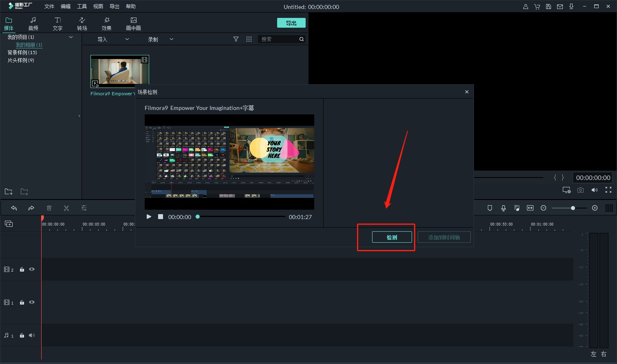Click the add new folder icon

coord(9,191)
